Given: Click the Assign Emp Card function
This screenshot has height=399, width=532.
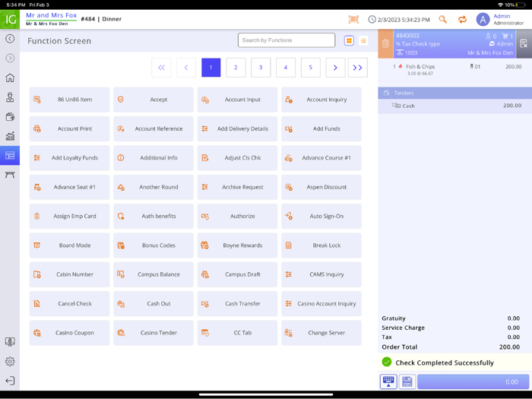Looking at the screenshot, I should click(x=70, y=216).
